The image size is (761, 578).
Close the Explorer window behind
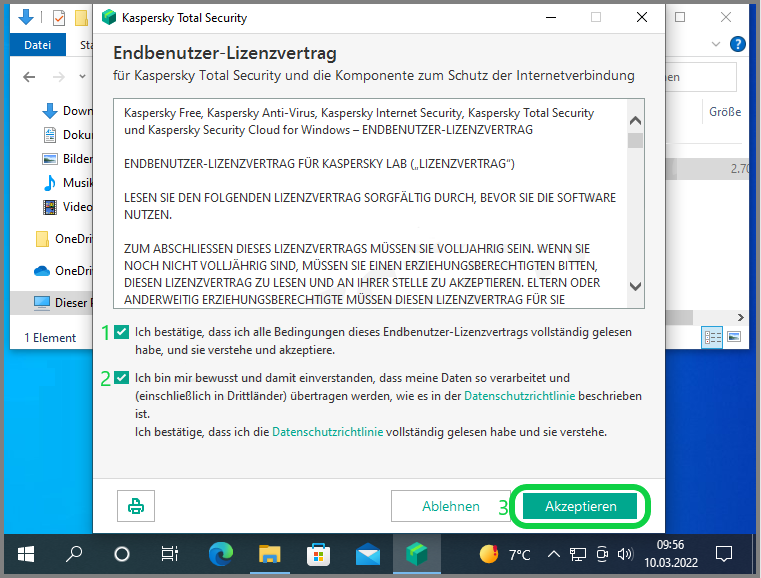(x=726, y=17)
